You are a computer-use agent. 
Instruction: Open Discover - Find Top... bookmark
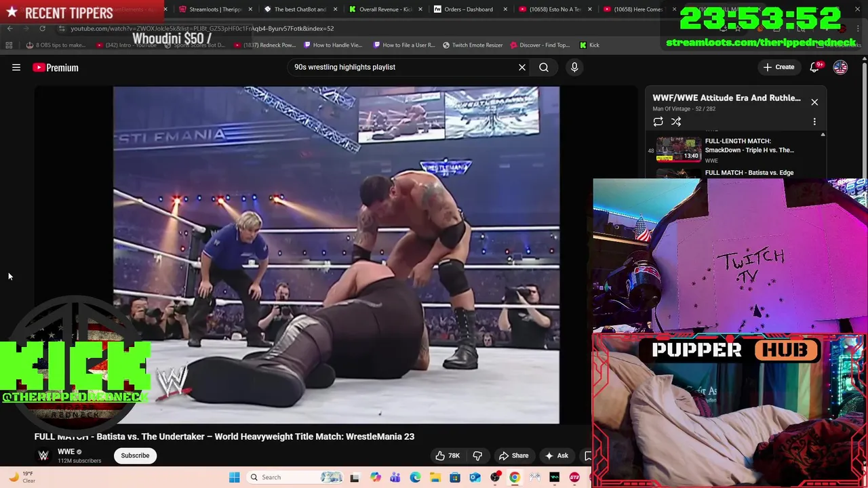(x=540, y=45)
